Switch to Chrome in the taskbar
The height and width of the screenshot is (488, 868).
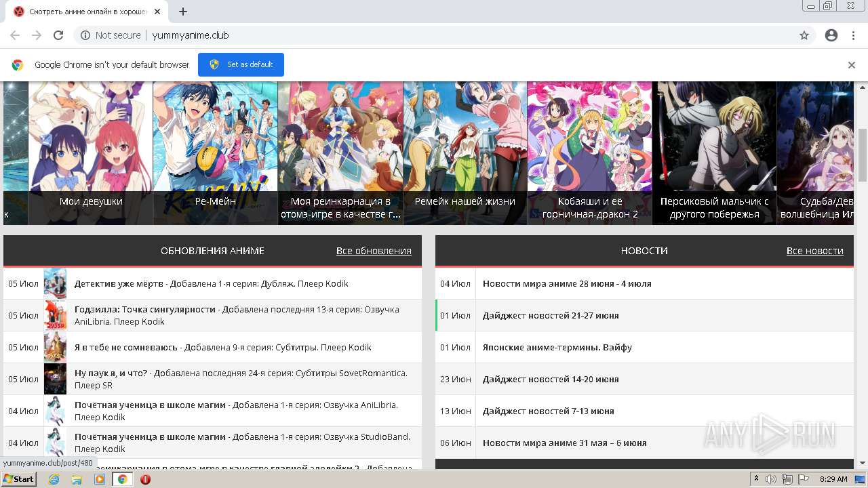(x=123, y=479)
